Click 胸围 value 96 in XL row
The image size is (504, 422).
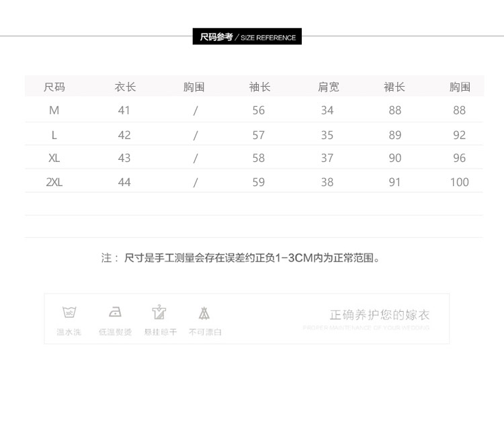460,158
